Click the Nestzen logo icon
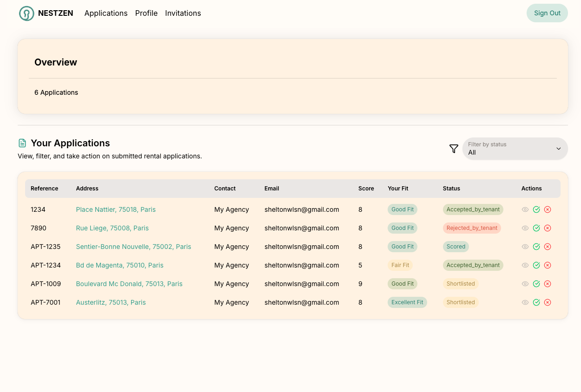This screenshot has width=581, height=392. (x=26, y=13)
